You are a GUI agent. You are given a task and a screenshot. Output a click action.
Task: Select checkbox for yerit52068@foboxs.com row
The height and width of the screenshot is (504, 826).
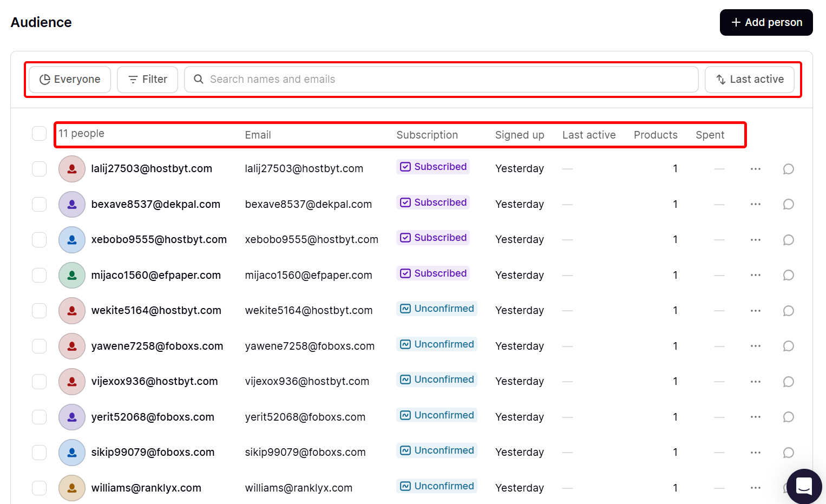pyautogui.click(x=39, y=417)
